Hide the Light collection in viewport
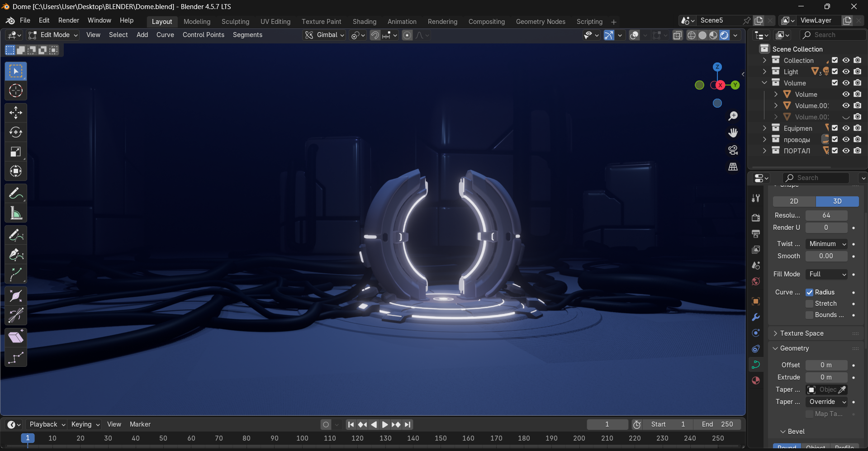This screenshot has height=451, width=868. click(846, 71)
